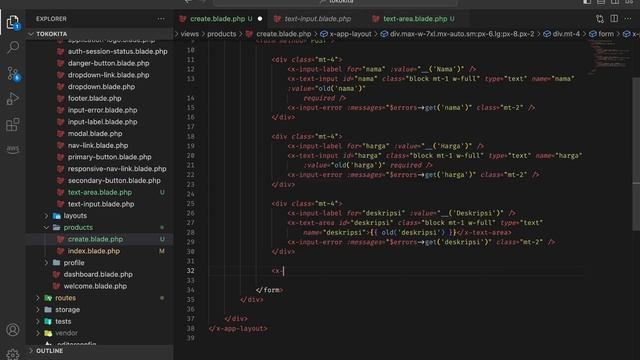Open footer.blade.php file
The width and height of the screenshot is (640, 360).
[94, 98]
